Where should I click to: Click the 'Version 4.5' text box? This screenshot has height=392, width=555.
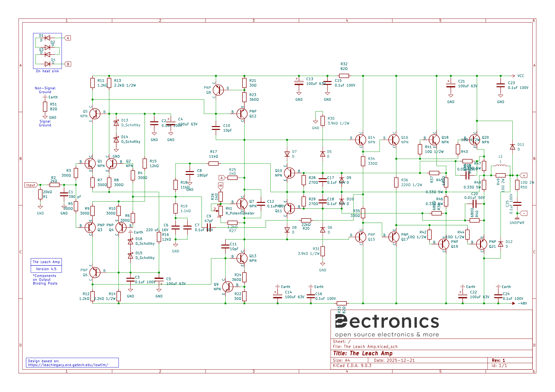click(x=46, y=269)
